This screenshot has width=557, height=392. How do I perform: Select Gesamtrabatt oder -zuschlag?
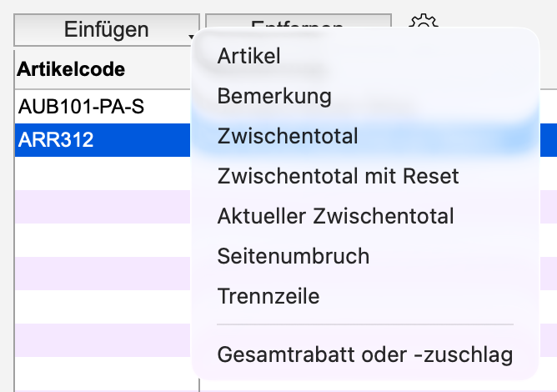pos(364,354)
